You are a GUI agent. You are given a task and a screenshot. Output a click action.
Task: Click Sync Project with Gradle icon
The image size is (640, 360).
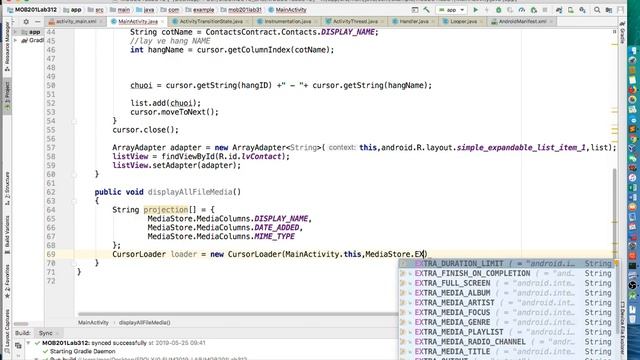[x=559, y=10]
